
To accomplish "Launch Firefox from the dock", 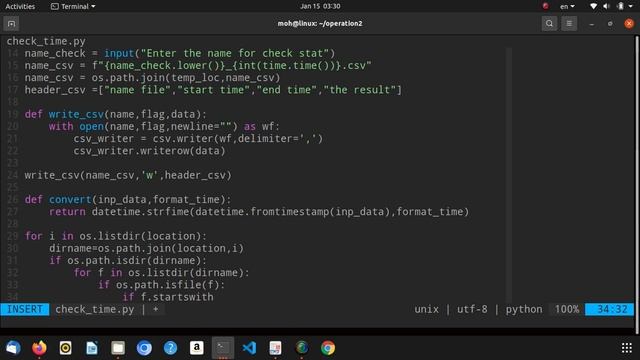I will click(39, 348).
